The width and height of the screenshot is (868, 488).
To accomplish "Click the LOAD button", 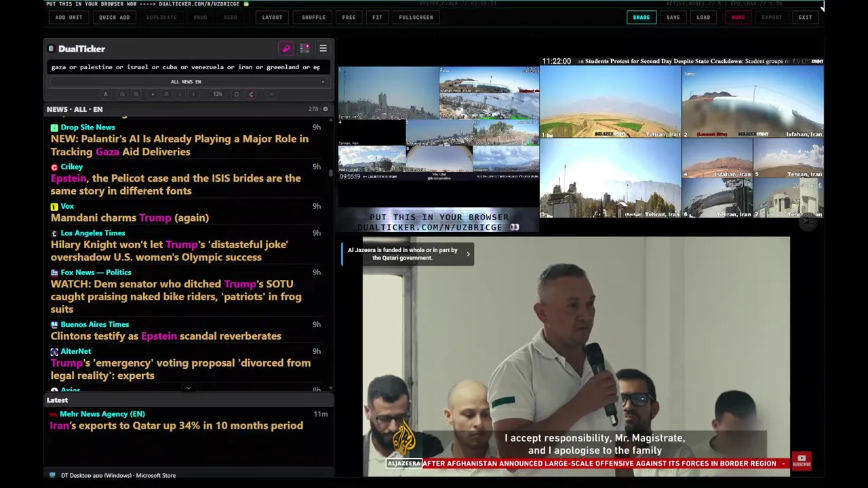I will click(x=703, y=17).
